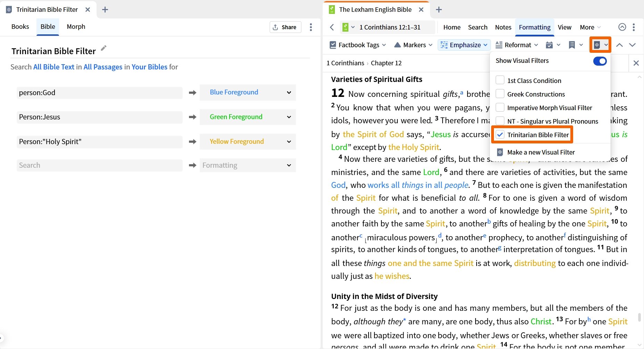Go back using the left arrow

(332, 27)
